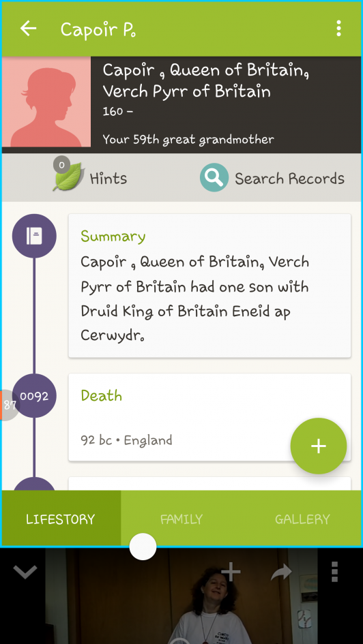Screen dimensions: 363x644
Task: Open the bottom bar three-dot menu
Action: (334, 572)
